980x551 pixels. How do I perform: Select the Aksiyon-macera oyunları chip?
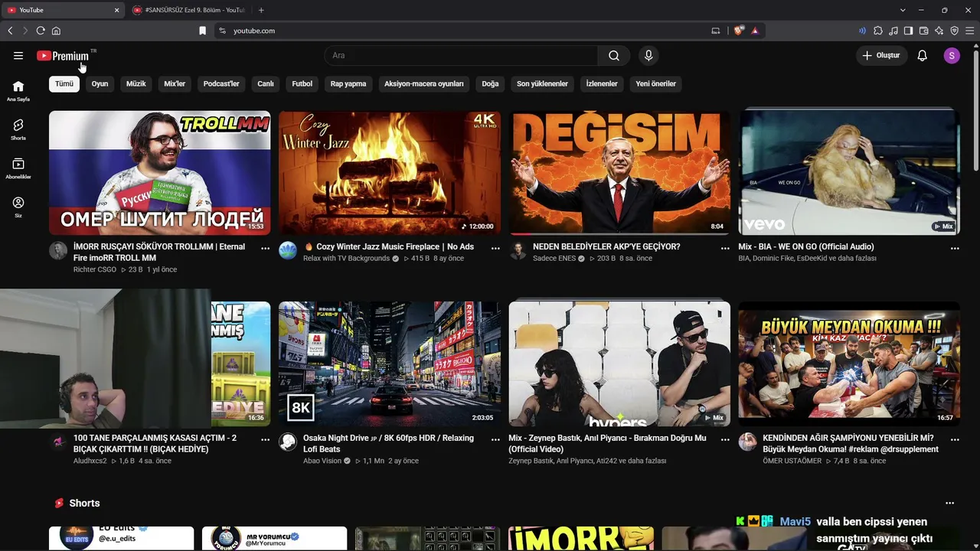424,83
